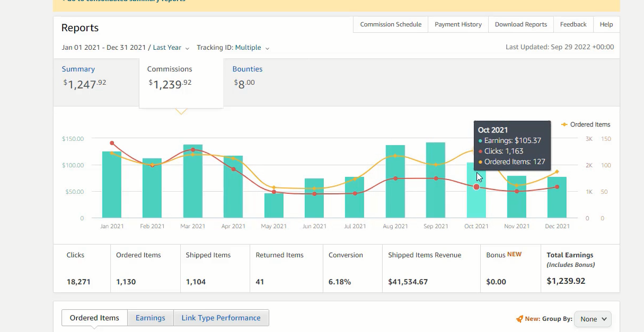Click the red clicks data point for Apr 2021
The image size is (644, 332).
coord(233,169)
